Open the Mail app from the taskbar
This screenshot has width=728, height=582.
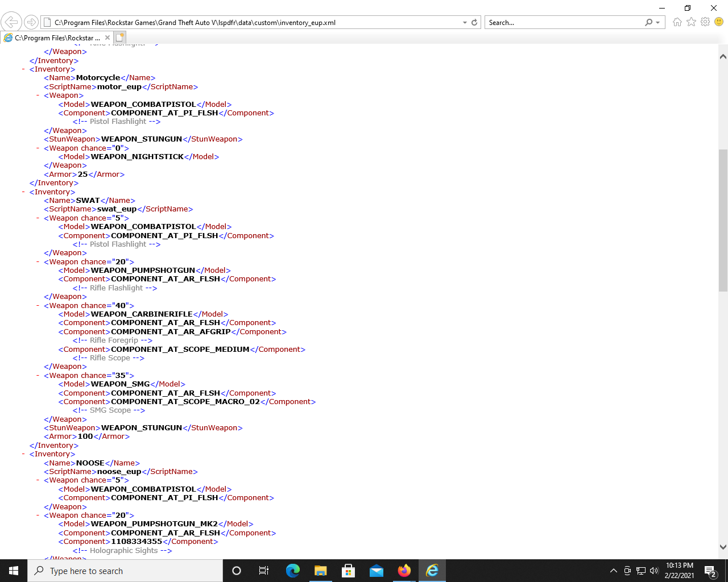point(377,571)
